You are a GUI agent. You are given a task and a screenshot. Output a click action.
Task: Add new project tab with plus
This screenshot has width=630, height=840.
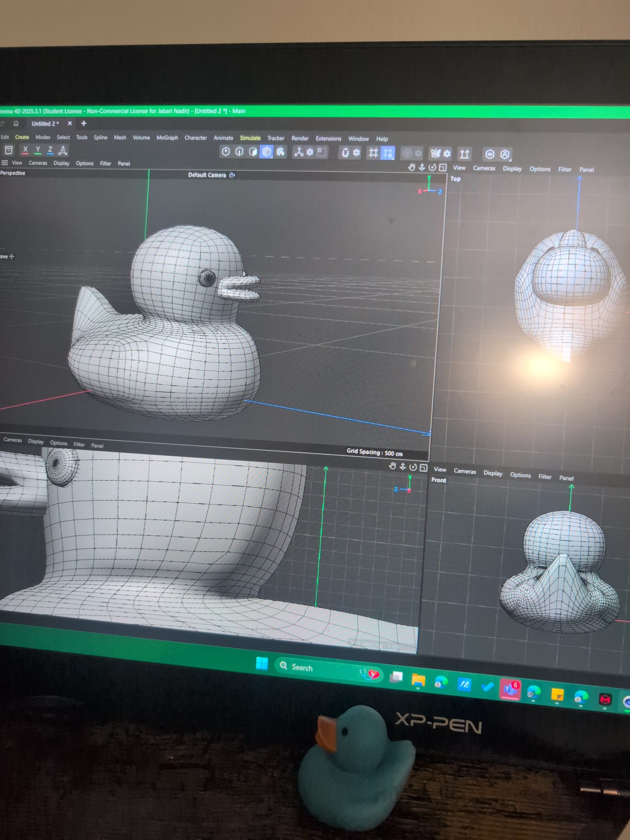pos(84,123)
